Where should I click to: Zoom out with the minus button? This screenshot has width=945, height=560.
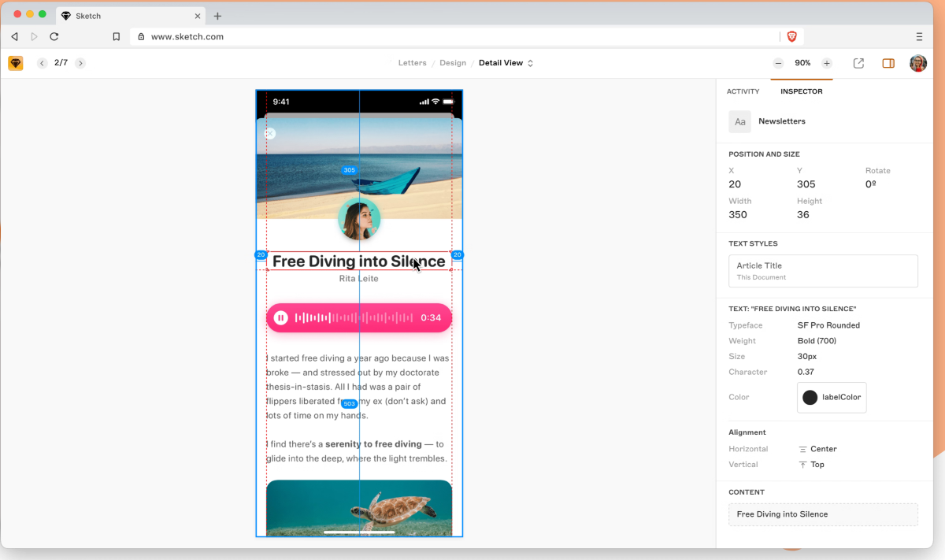click(778, 63)
